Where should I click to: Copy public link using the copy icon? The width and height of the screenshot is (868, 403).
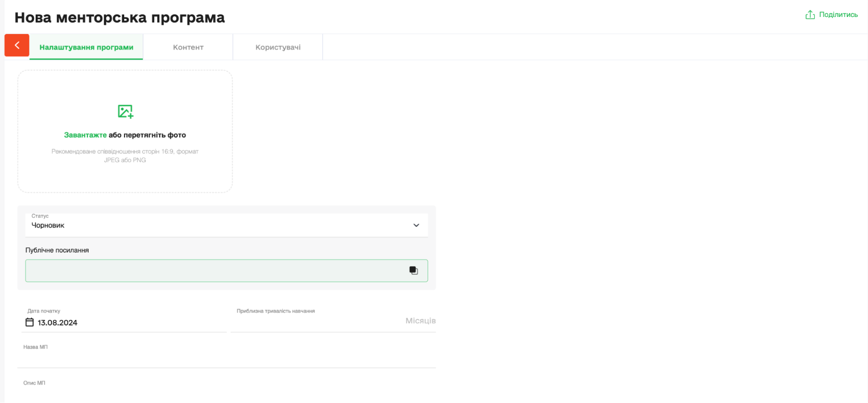(x=413, y=270)
